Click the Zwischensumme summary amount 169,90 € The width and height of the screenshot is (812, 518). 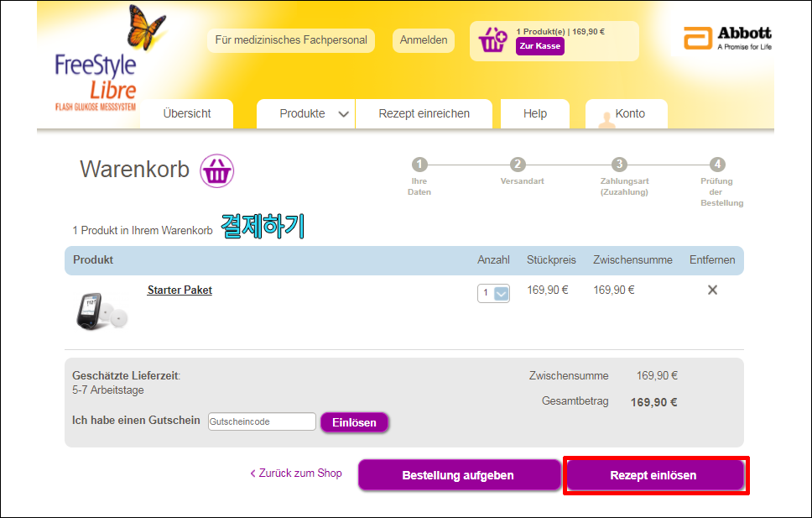pyautogui.click(x=657, y=375)
